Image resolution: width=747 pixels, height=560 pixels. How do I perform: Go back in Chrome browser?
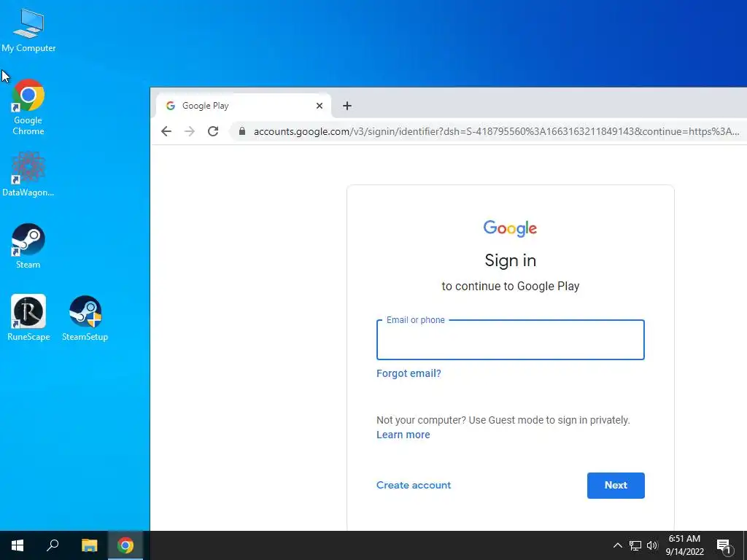166,131
